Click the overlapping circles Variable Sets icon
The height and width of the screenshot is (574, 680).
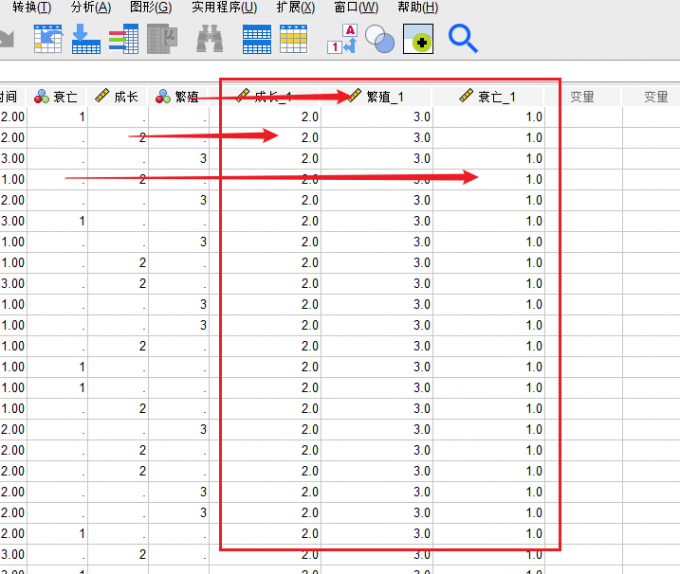tap(380, 39)
